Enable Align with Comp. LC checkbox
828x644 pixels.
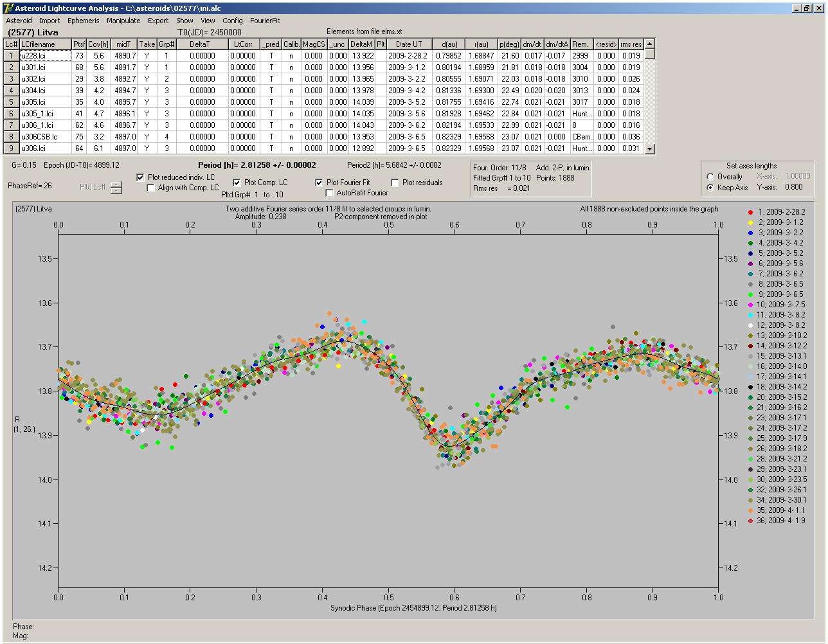tap(151, 188)
